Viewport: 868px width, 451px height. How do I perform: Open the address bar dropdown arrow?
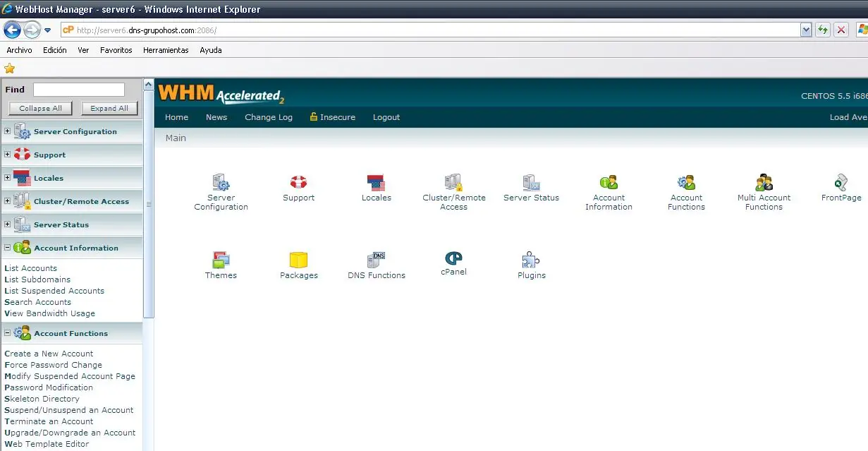[806, 30]
